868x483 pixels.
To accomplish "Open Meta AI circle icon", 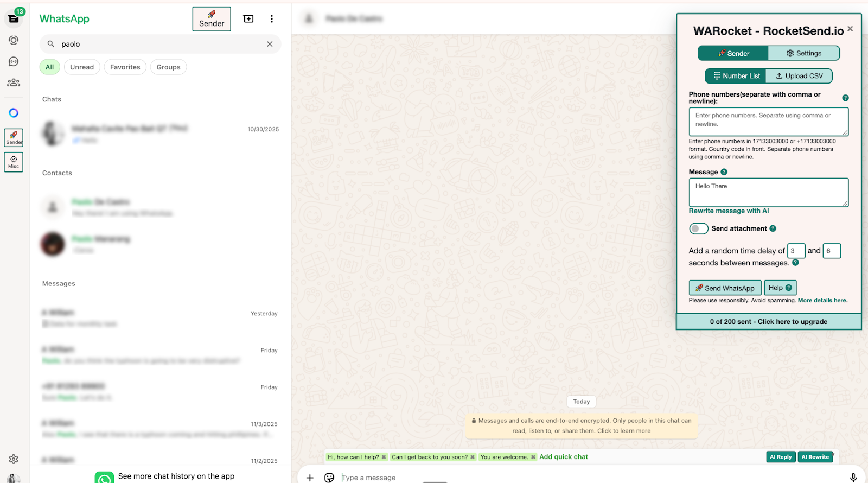I will click(14, 113).
